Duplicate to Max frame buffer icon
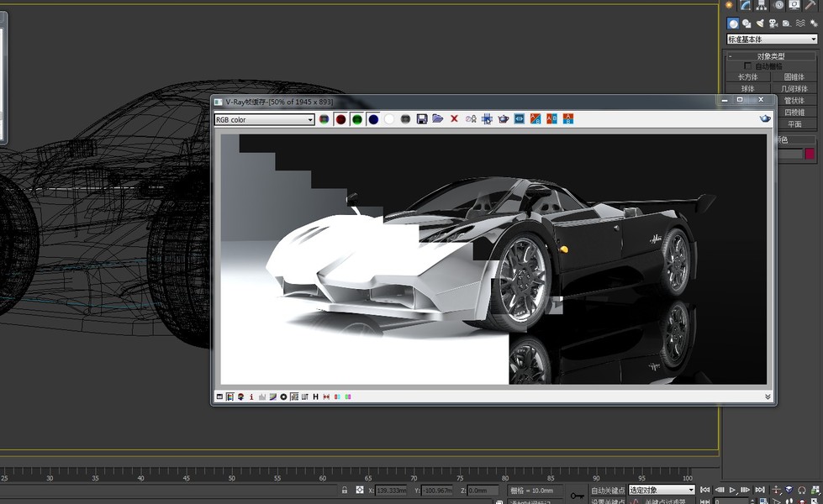 [x=471, y=119]
